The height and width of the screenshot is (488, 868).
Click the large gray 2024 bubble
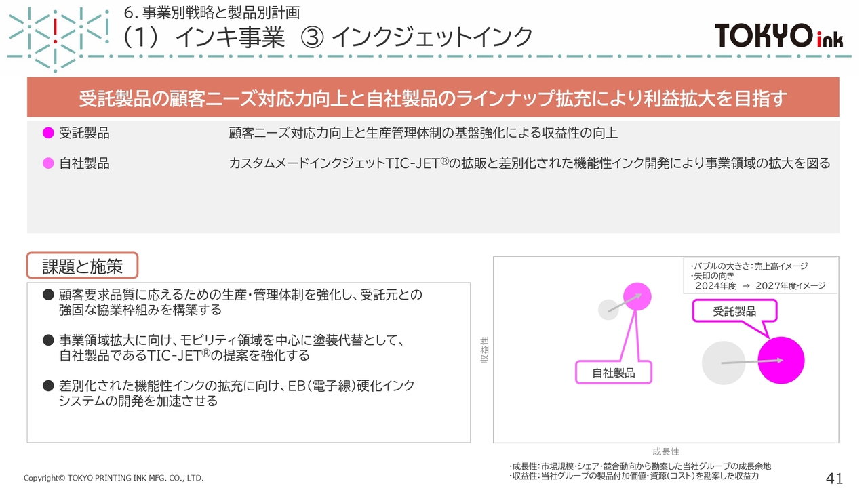[x=724, y=363]
